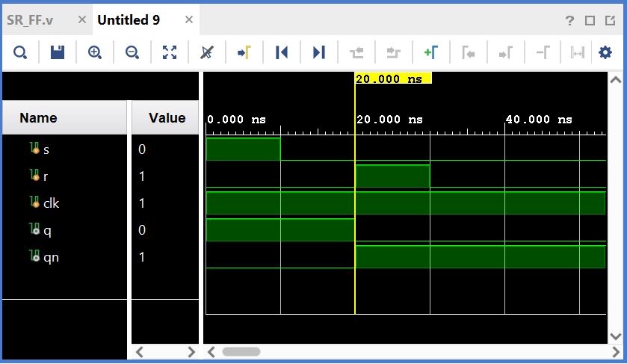Viewport: 627px width, 364px height.
Task: Select the clk signal row
Action: 51,203
